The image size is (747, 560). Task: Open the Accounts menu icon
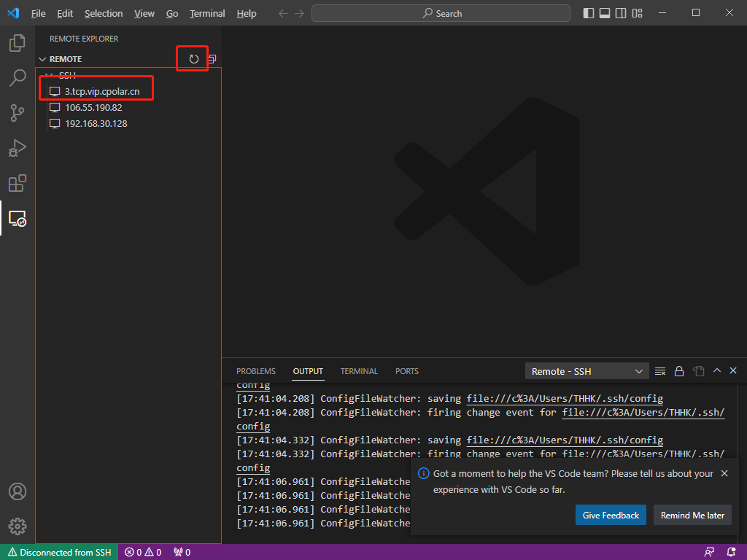pos(18,491)
